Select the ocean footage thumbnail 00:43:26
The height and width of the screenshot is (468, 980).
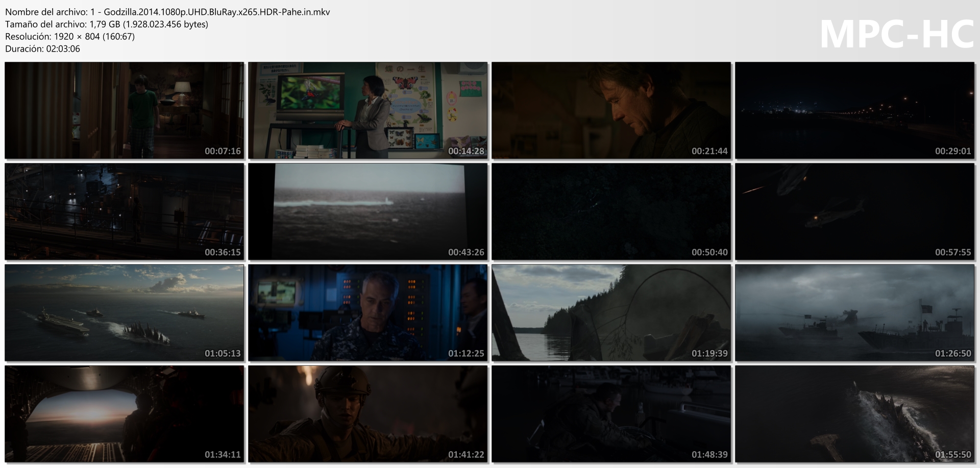(368, 212)
